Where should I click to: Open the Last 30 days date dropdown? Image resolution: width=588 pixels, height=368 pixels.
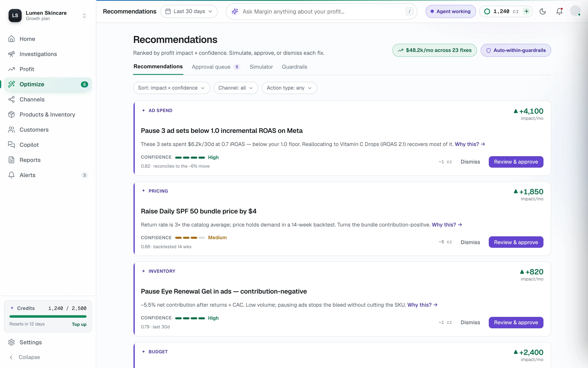pyautogui.click(x=189, y=11)
